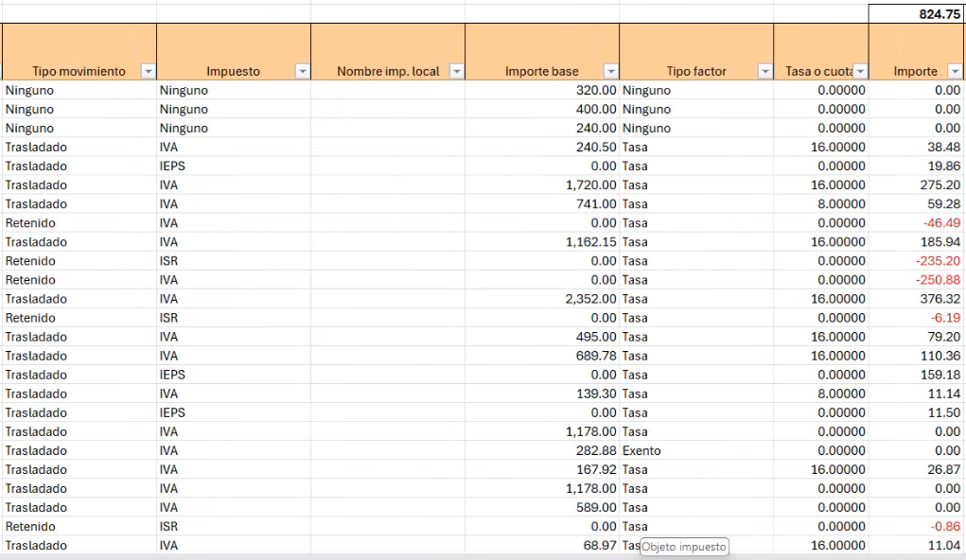Select the total cell showing 824.75
The width and height of the screenshot is (966, 560).
pos(916,14)
